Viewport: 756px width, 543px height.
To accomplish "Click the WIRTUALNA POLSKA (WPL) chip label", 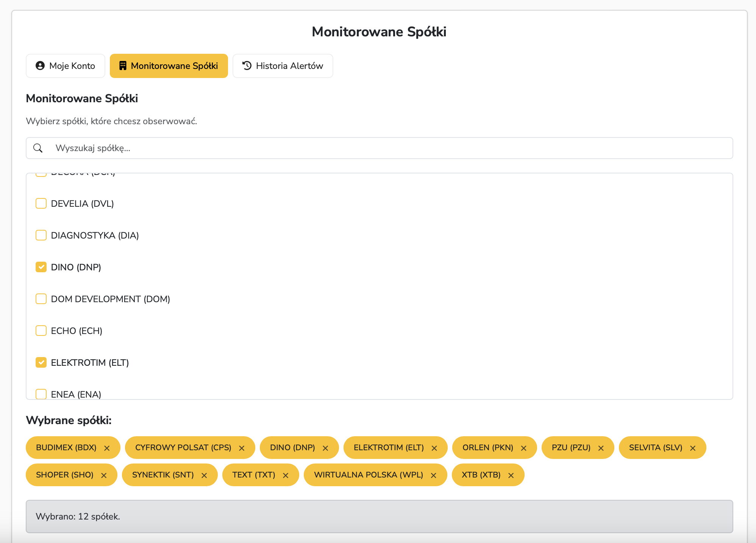I will [369, 475].
